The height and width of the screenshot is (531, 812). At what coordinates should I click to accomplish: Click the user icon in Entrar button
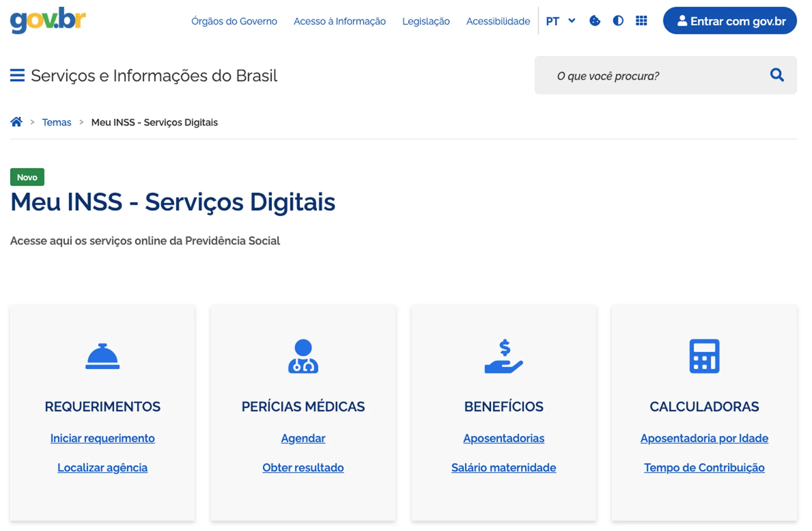click(682, 21)
